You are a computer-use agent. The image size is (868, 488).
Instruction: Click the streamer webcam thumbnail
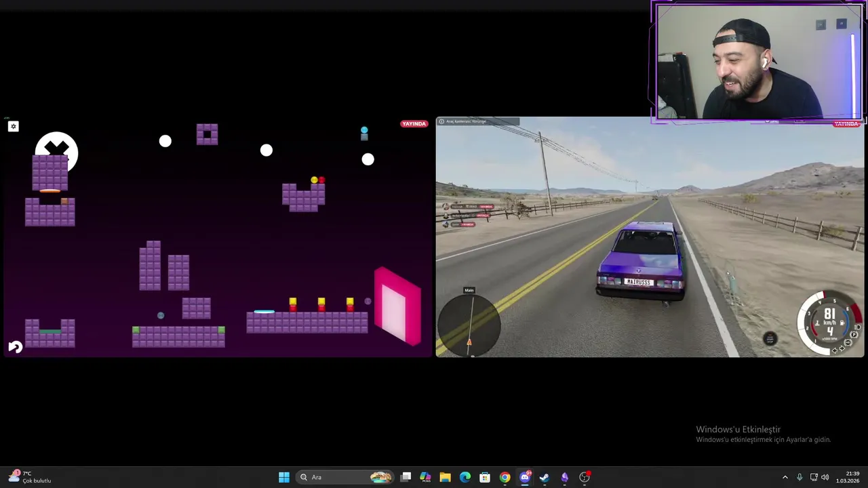coord(758,62)
